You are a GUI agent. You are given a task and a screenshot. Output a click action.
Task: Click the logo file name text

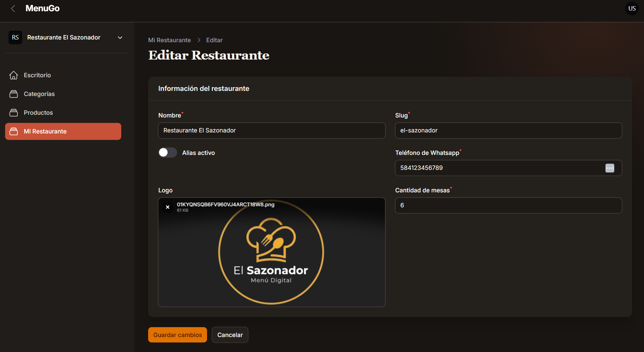225,205
